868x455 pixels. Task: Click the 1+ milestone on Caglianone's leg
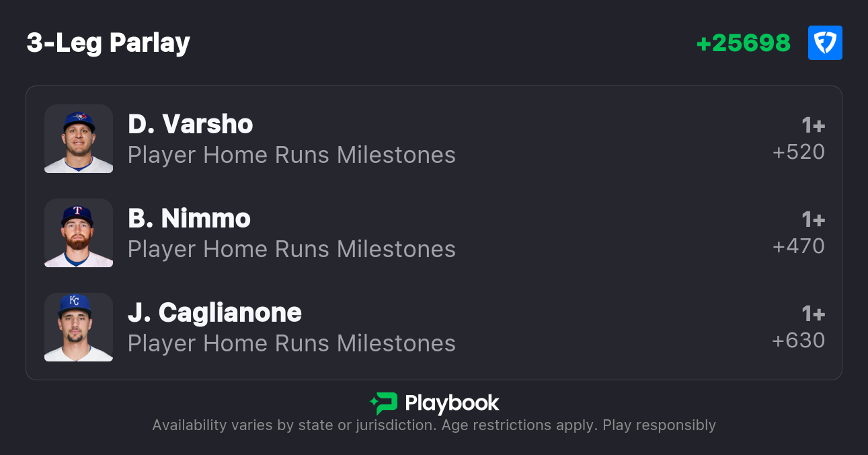(813, 314)
